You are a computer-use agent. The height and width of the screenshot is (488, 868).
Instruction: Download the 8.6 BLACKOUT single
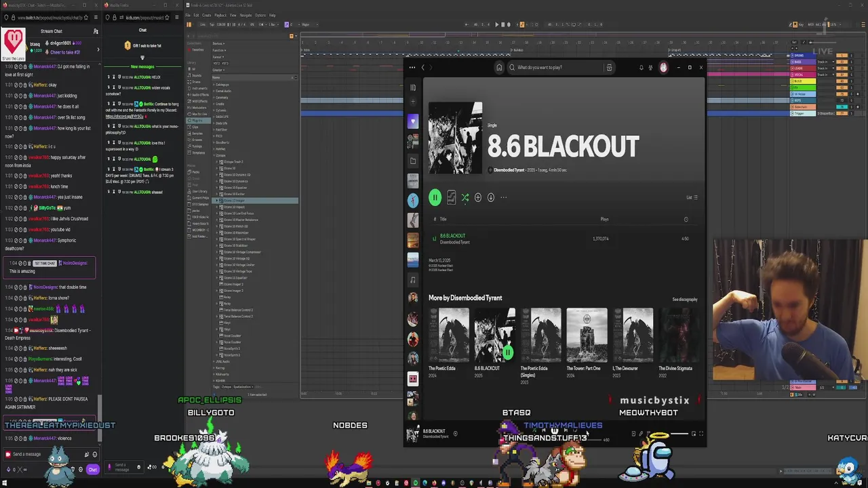491,197
